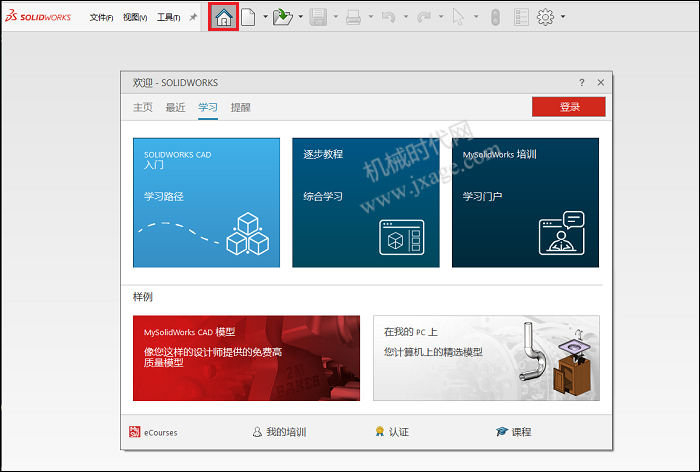Close the Welcome dialog
The height and width of the screenshot is (472, 700).
(601, 83)
